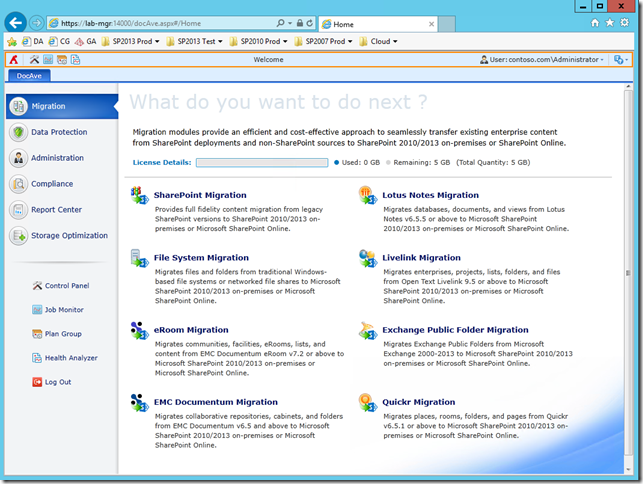
Task: Click the Exchange Public Folder Migration icon
Action: [x=367, y=330]
